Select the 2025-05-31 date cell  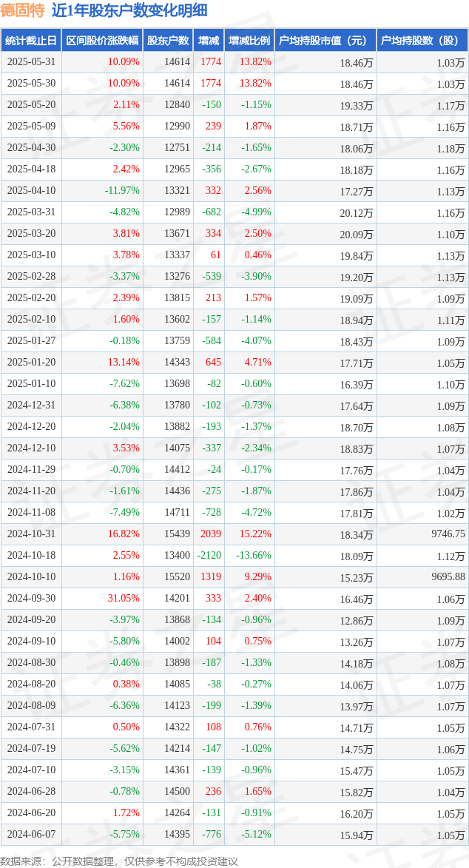click(x=31, y=62)
